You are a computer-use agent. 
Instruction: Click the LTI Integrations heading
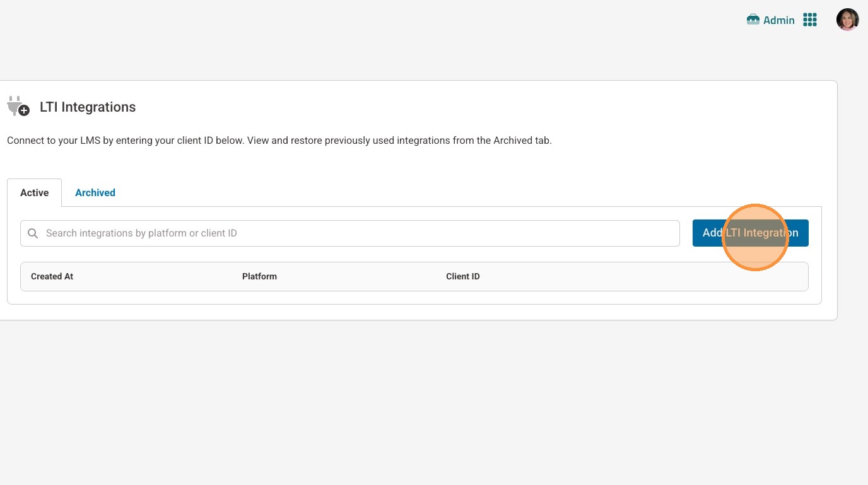pyautogui.click(x=88, y=107)
